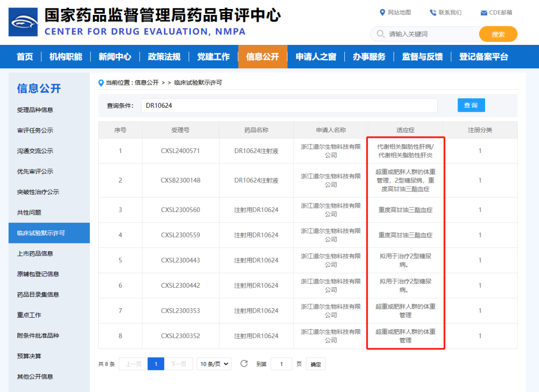Viewport: 539px width, 392px height.
Task: Click the contact us phone icon
Action: [x=433, y=12]
